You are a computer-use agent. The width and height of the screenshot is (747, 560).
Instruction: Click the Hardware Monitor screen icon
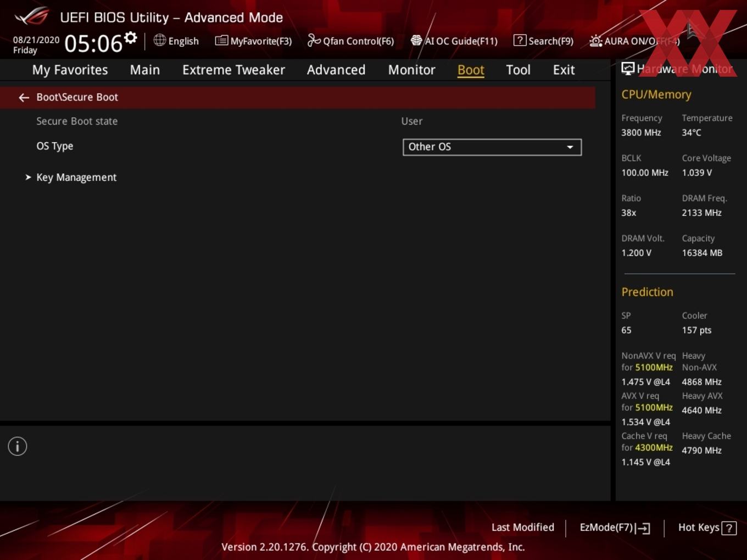(628, 69)
